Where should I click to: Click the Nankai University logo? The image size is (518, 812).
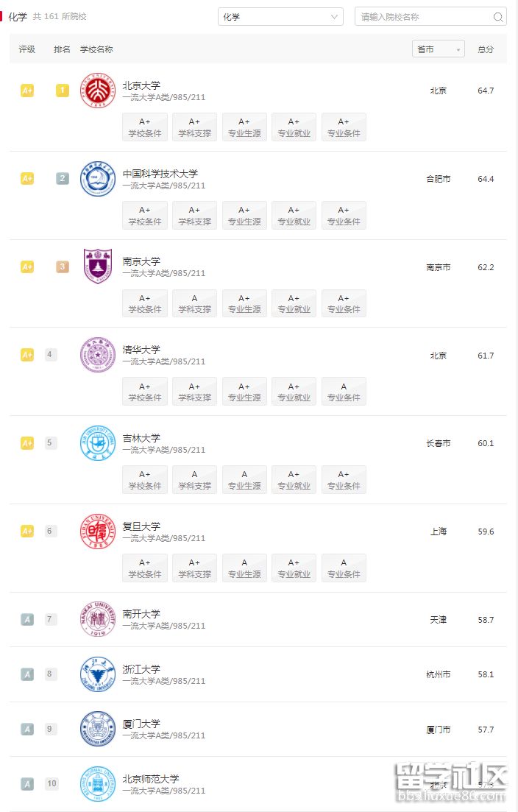97,620
